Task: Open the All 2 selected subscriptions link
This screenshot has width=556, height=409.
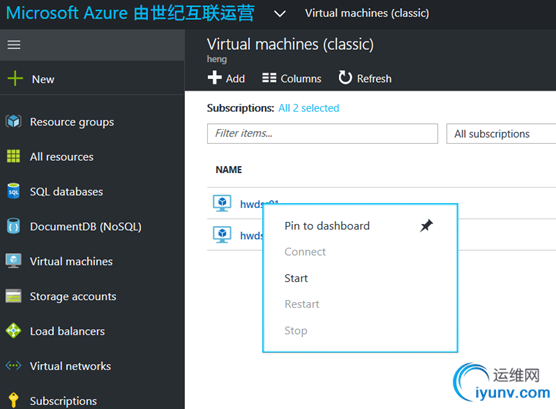Action: click(308, 108)
